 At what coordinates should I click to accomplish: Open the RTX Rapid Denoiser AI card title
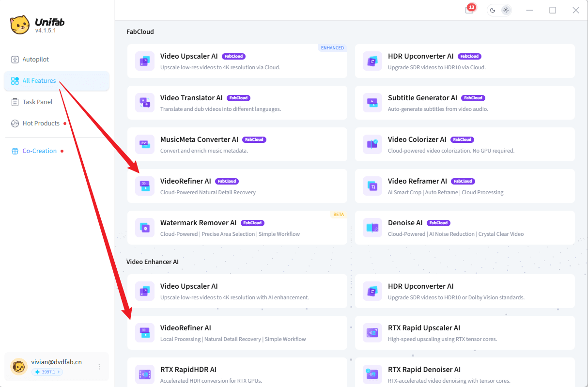(x=424, y=370)
